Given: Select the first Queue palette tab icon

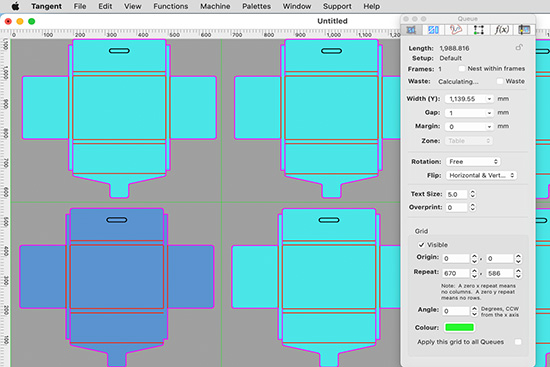Looking at the screenshot, I should click(x=411, y=30).
